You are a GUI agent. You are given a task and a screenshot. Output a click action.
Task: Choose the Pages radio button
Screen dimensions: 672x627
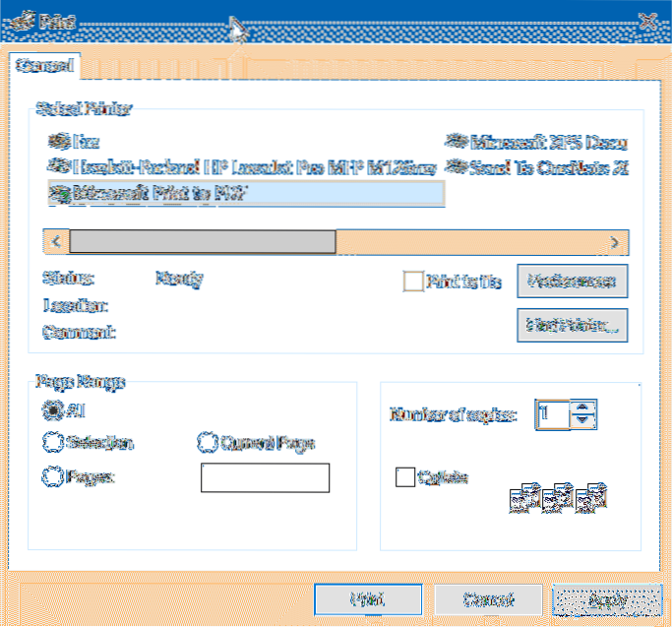(51, 476)
